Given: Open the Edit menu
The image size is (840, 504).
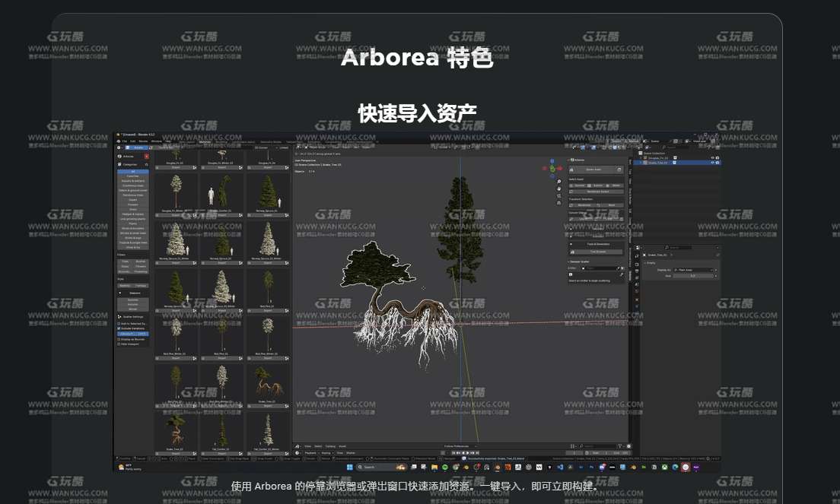Looking at the screenshot, I should click(133, 141).
